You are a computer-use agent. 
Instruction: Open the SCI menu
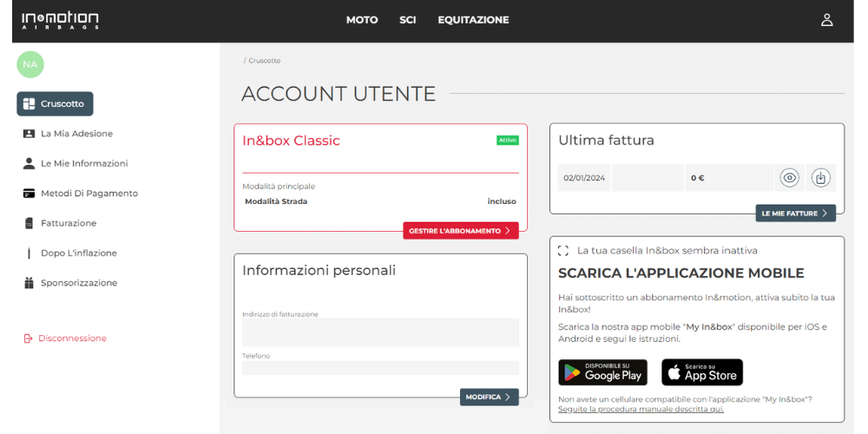point(408,20)
